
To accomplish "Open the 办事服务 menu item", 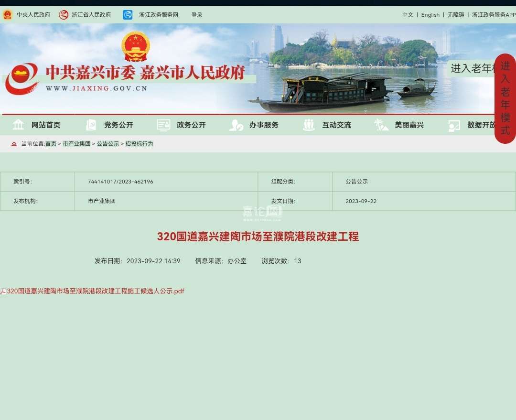I will point(264,125).
